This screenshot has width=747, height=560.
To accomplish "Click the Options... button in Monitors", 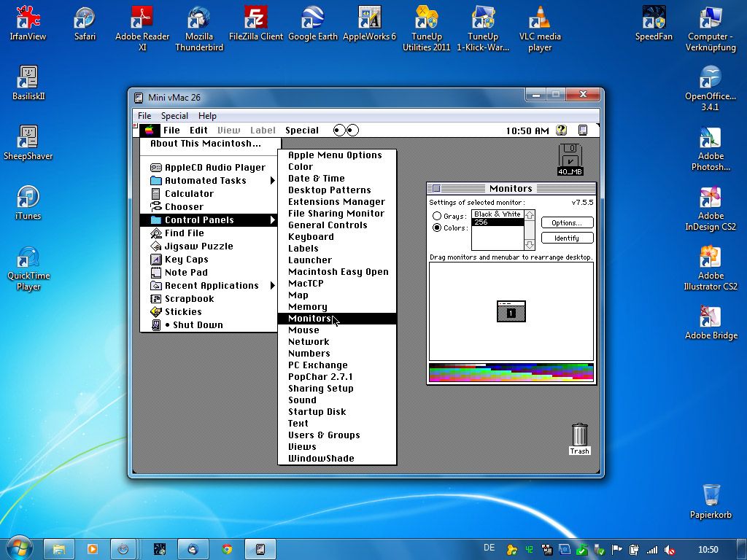I will tap(567, 222).
